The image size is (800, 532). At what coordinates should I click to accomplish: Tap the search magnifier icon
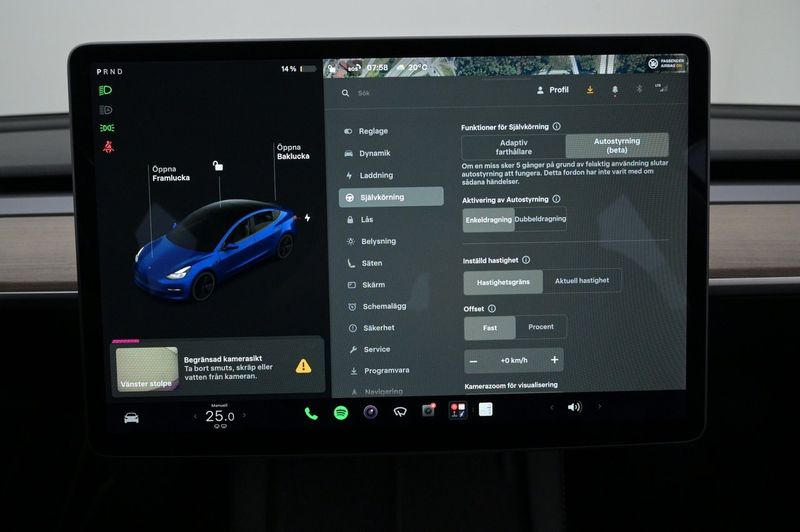point(345,93)
